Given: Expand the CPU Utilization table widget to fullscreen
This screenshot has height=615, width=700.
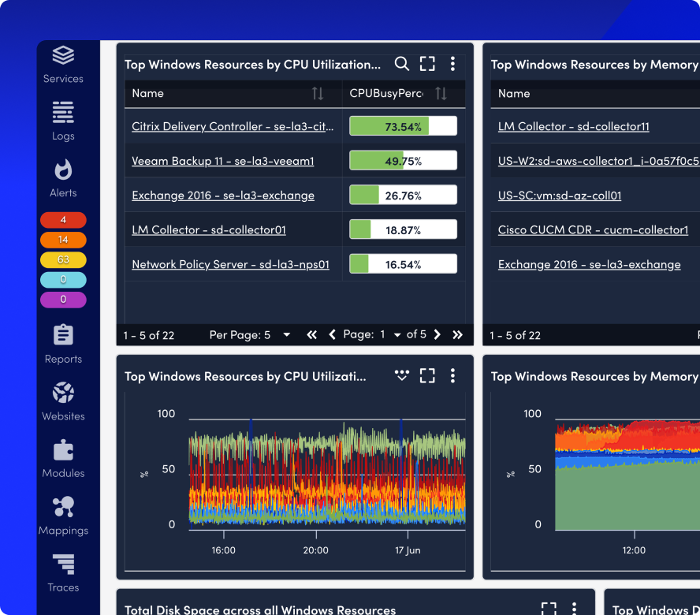Looking at the screenshot, I should pos(427,64).
